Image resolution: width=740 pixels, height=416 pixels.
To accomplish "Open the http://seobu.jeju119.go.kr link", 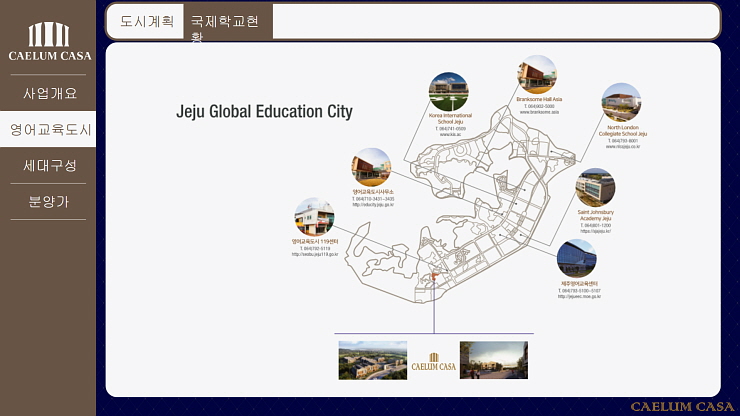I will [x=315, y=255].
